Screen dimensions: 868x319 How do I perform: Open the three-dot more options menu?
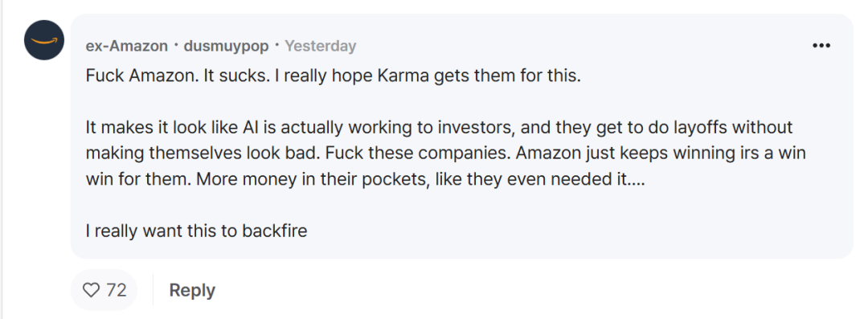(x=821, y=46)
